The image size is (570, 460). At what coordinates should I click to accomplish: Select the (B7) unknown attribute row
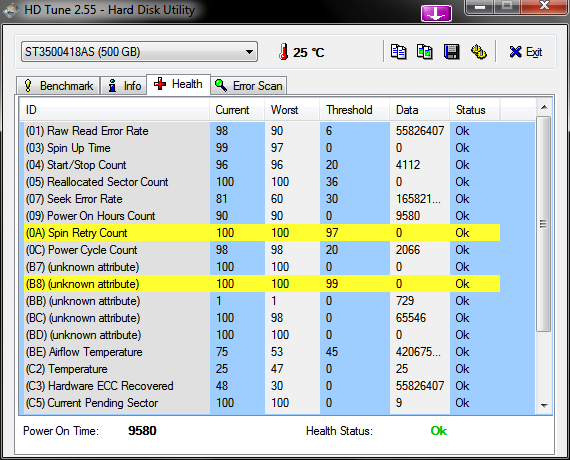(263, 267)
